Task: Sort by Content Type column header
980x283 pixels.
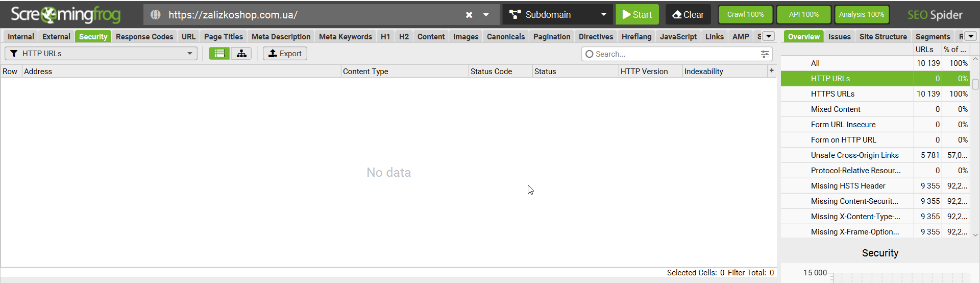Action: click(x=404, y=71)
